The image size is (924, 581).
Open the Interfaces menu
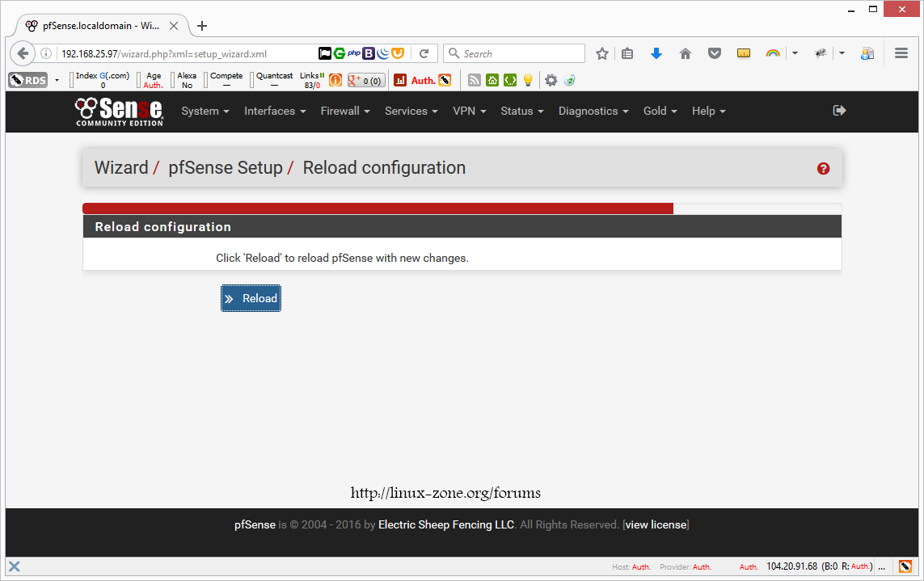pyautogui.click(x=275, y=112)
